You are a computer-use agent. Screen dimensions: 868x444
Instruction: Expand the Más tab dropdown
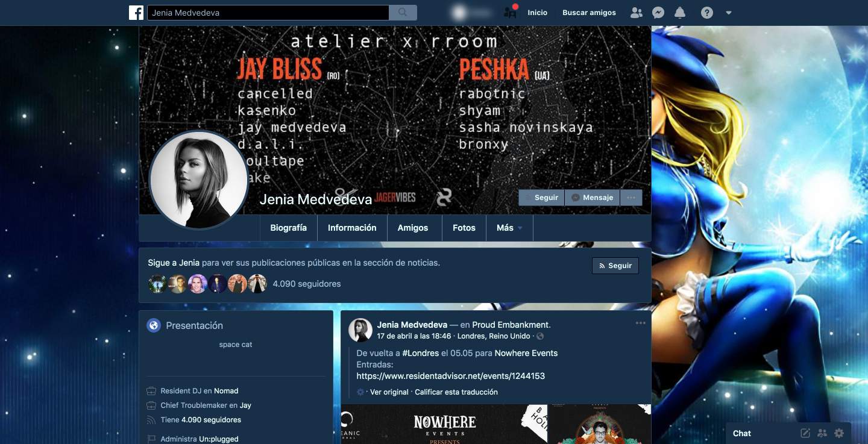pos(510,228)
